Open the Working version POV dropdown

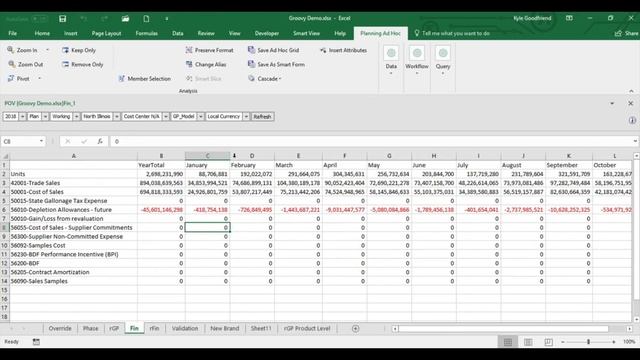pos(76,117)
